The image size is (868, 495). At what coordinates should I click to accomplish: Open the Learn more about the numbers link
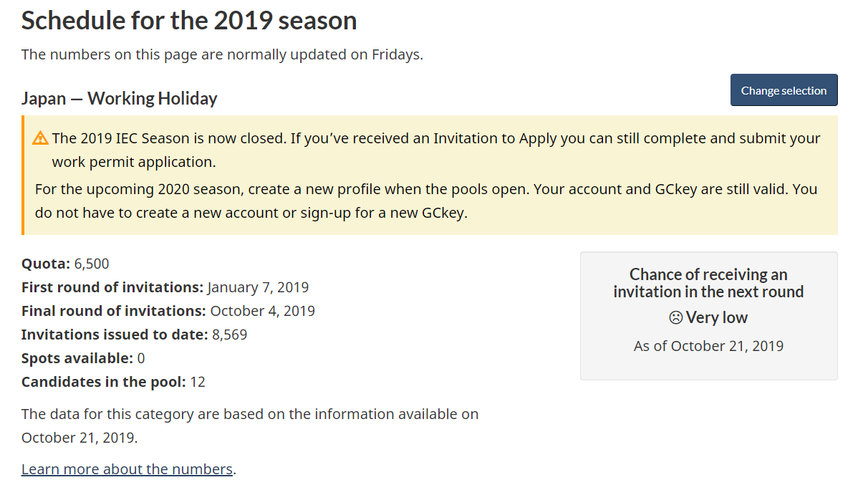coord(127,469)
